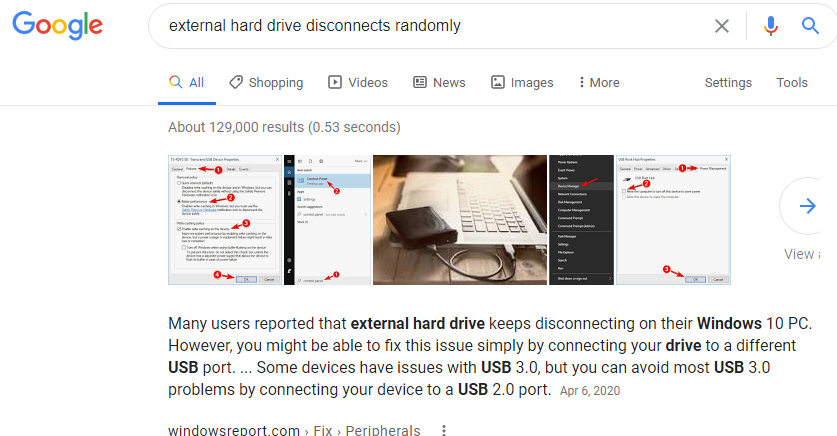This screenshot has width=837, height=436.
Task: Click the Videos play icon
Action: tap(335, 82)
